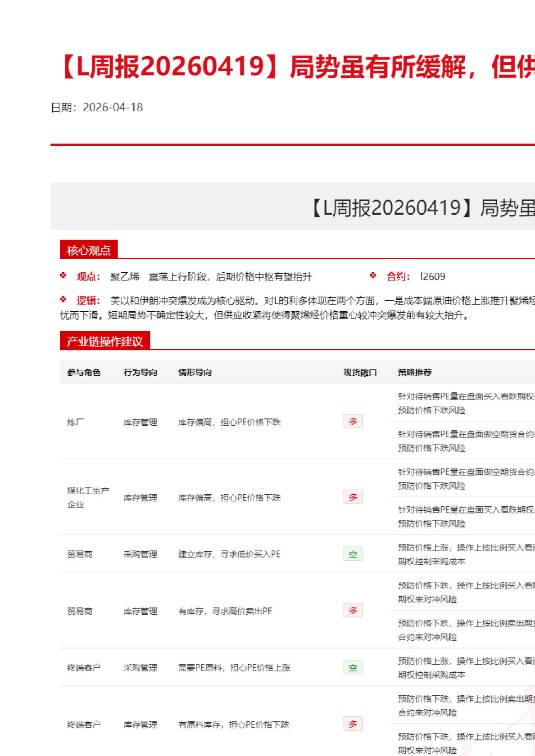Click the l2609 contract code
535x756 pixels.
pos(432,276)
